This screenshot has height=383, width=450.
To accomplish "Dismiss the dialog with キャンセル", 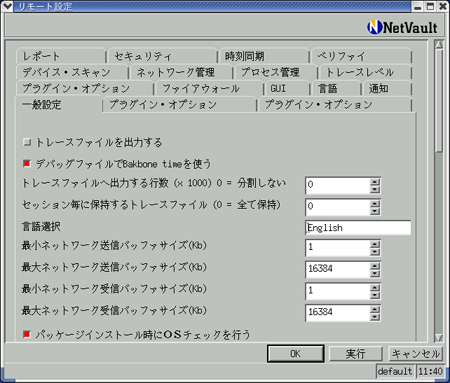I will coord(416,354).
